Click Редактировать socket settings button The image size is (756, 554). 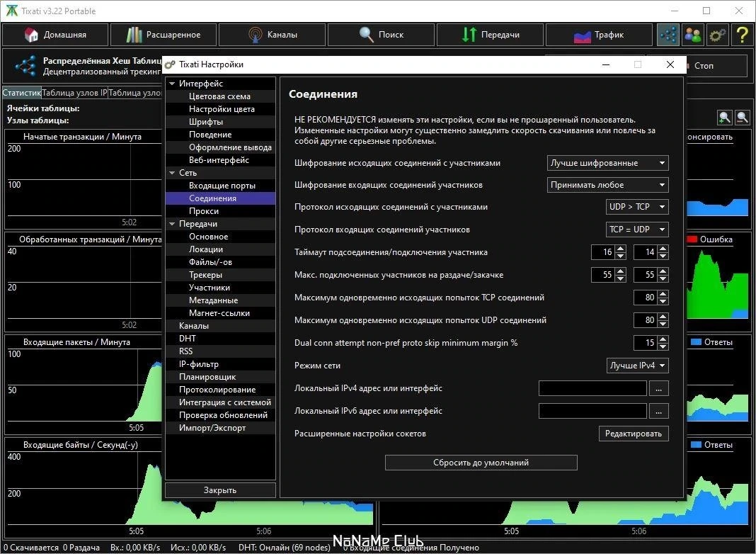click(x=634, y=434)
